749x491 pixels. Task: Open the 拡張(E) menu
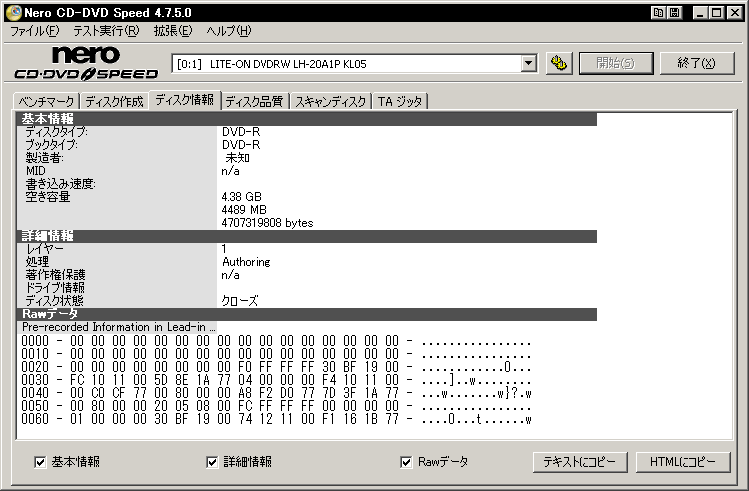(x=172, y=31)
